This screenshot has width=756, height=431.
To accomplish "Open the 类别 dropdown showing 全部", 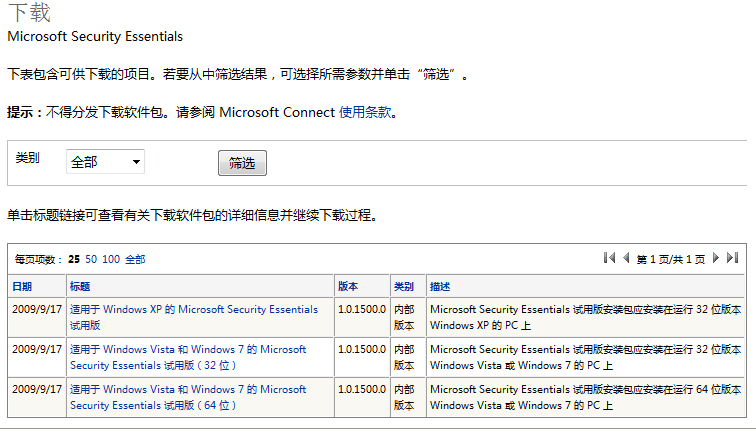I will coord(105,162).
